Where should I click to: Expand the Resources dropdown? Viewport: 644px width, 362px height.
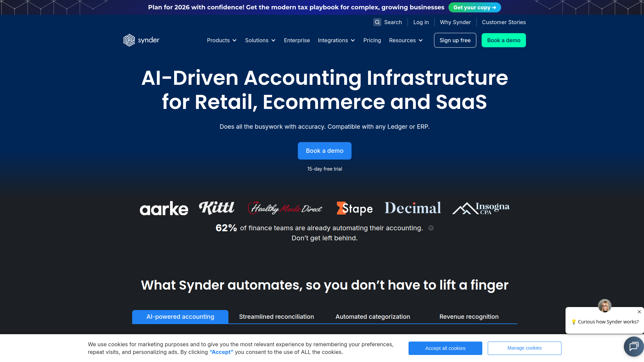[406, 40]
